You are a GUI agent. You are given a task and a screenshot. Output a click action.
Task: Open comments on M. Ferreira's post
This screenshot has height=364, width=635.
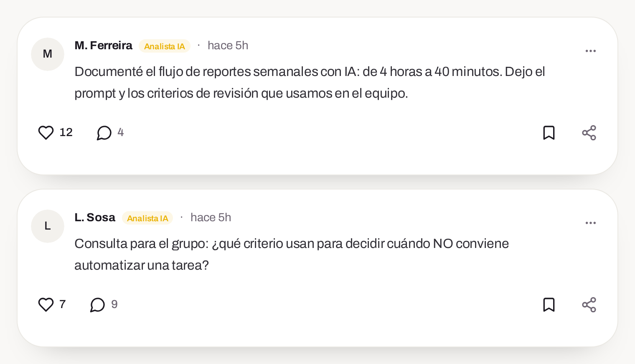click(104, 133)
